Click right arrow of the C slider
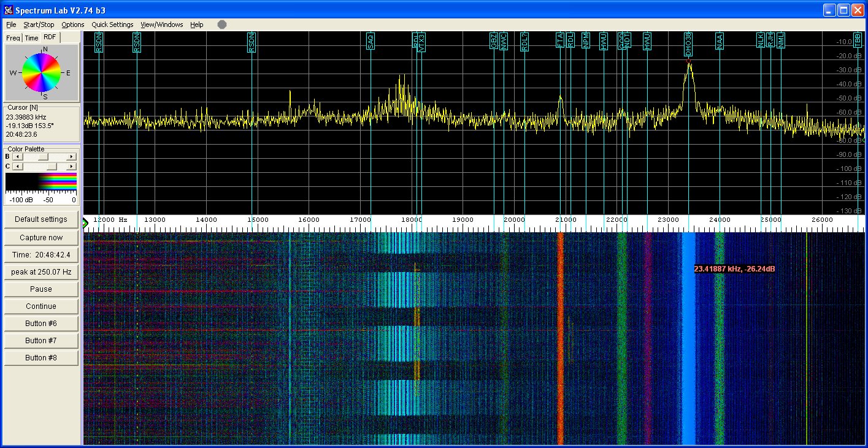The image size is (868, 448). click(x=72, y=166)
